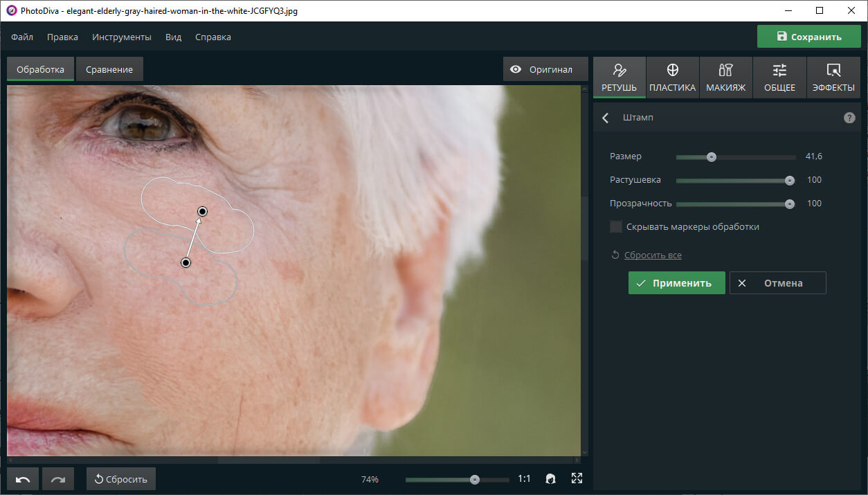The height and width of the screenshot is (495, 868).
Task: Switch to the Пластика tab
Action: tap(672, 78)
